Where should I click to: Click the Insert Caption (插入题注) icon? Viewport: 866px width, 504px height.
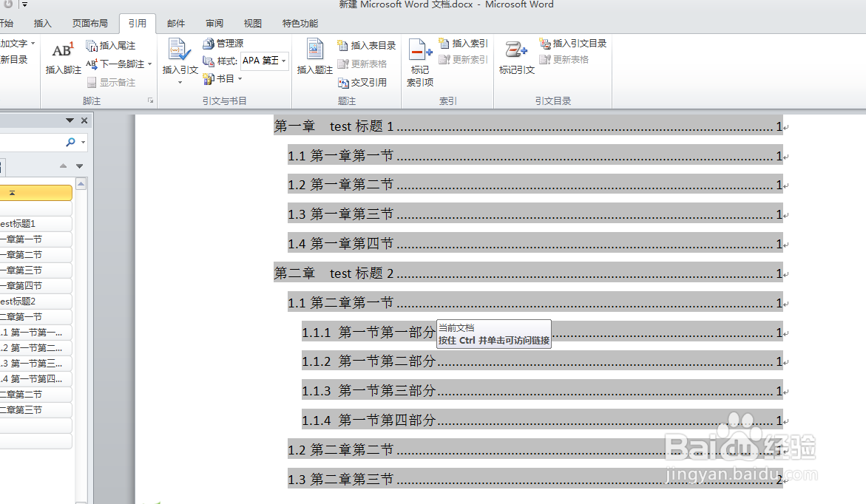coord(315,49)
